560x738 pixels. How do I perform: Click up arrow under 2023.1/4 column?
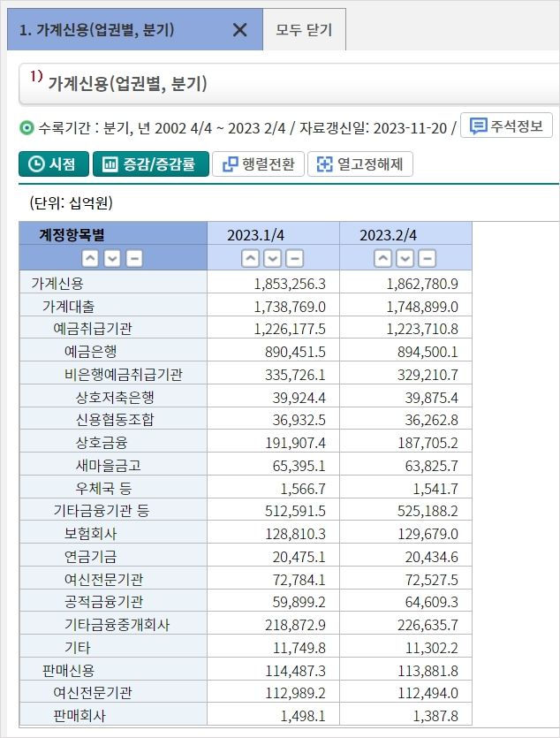coord(250,258)
